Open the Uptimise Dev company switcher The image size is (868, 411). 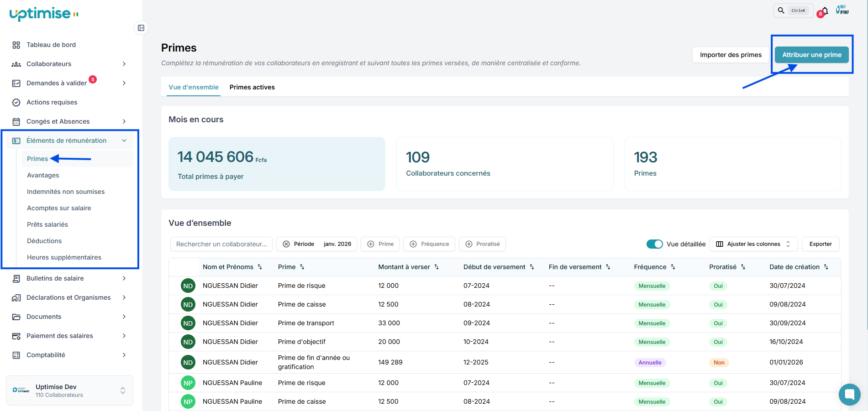(69, 390)
